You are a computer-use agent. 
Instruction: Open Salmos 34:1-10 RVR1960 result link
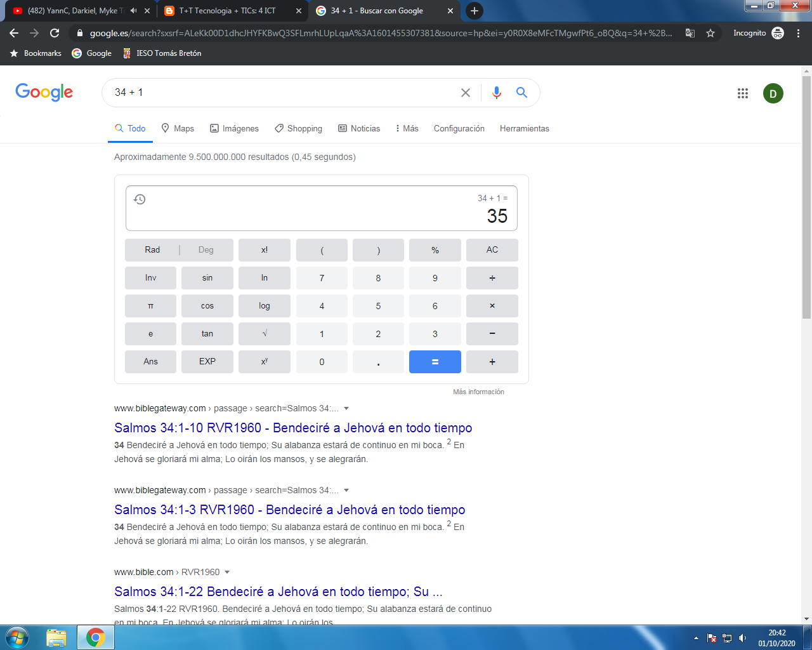pyautogui.click(x=293, y=428)
